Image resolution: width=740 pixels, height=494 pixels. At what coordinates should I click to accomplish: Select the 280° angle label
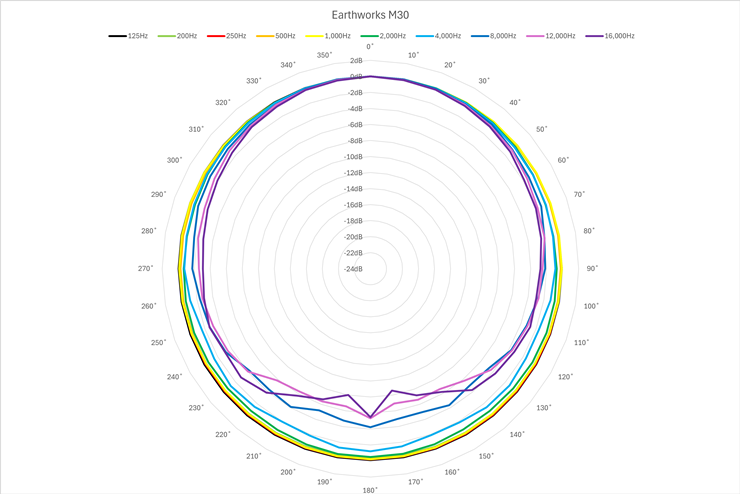pyautogui.click(x=149, y=231)
